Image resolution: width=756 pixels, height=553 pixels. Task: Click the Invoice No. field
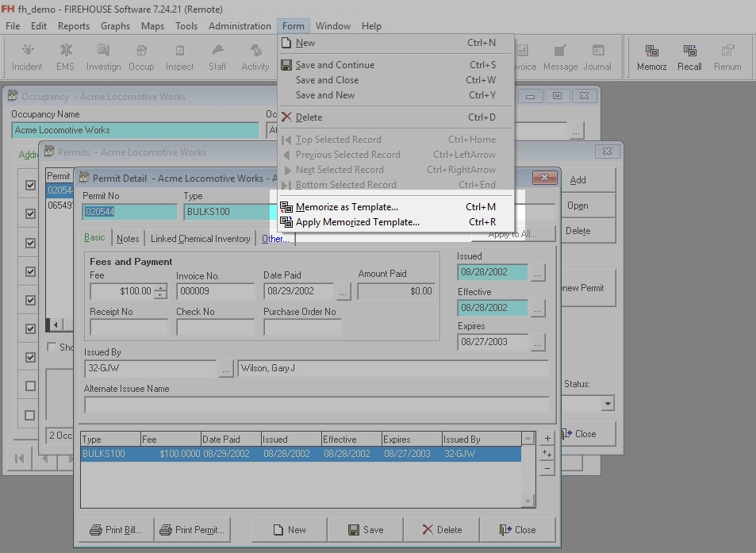(x=215, y=291)
